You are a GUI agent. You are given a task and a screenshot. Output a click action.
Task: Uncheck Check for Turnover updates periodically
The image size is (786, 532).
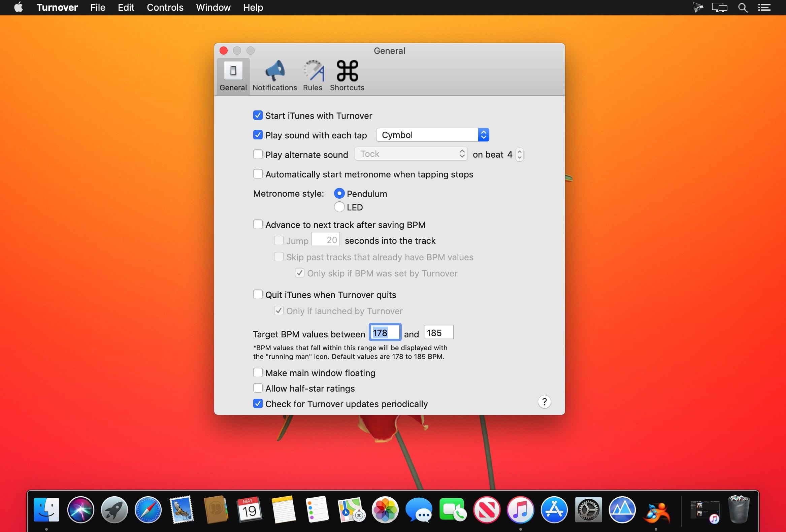tap(258, 404)
